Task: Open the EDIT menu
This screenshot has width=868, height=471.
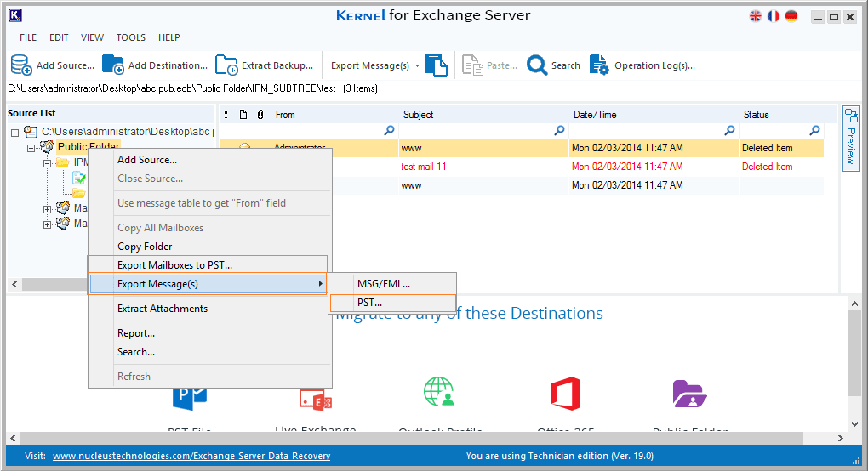Action: pos(59,37)
